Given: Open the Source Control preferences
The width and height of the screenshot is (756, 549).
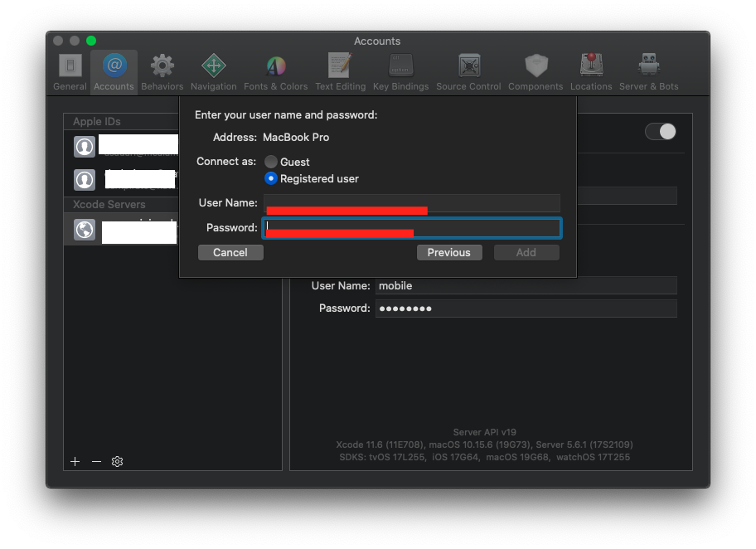Looking at the screenshot, I should pyautogui.click(x=468, y=72).
